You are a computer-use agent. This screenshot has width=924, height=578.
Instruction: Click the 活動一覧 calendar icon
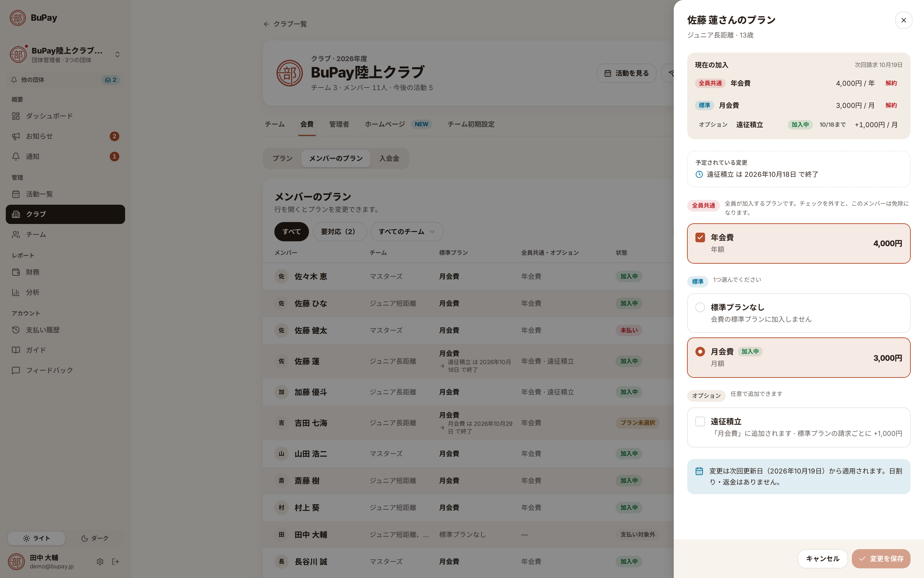[x=16, y=194]
